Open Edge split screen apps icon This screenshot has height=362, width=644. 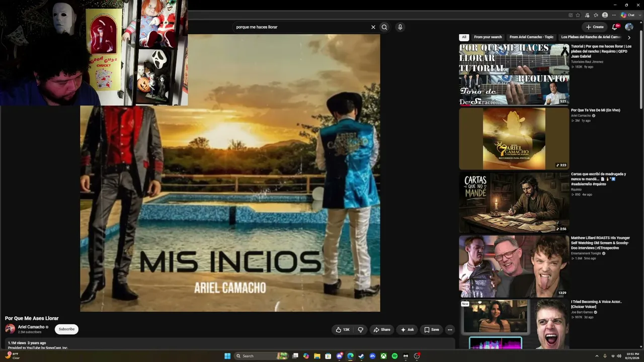(571, 15)
